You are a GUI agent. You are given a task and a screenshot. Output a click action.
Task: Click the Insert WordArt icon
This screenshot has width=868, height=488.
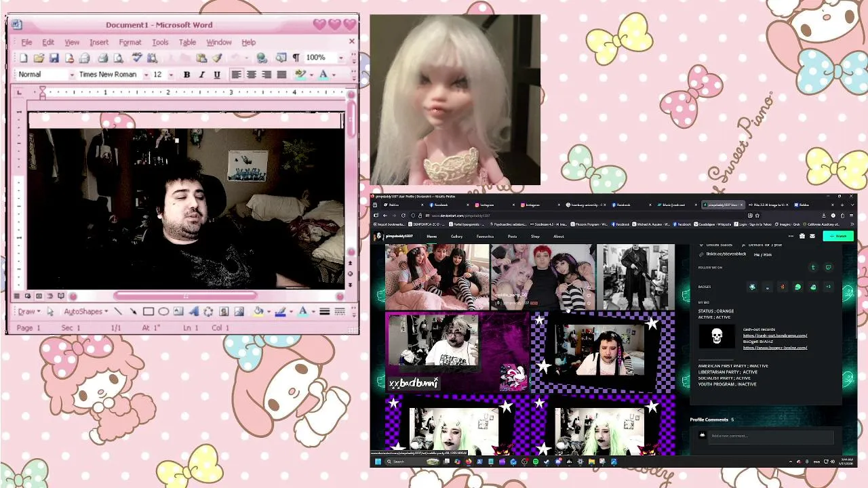coord(193,312)
